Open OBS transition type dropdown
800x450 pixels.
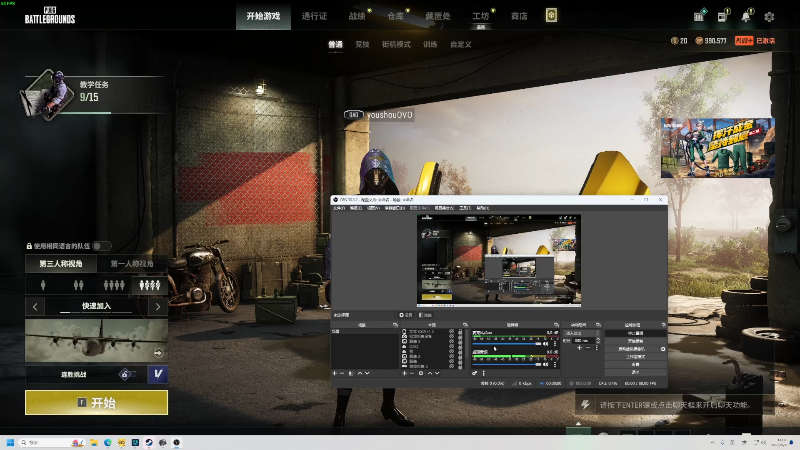pos(582,333)
